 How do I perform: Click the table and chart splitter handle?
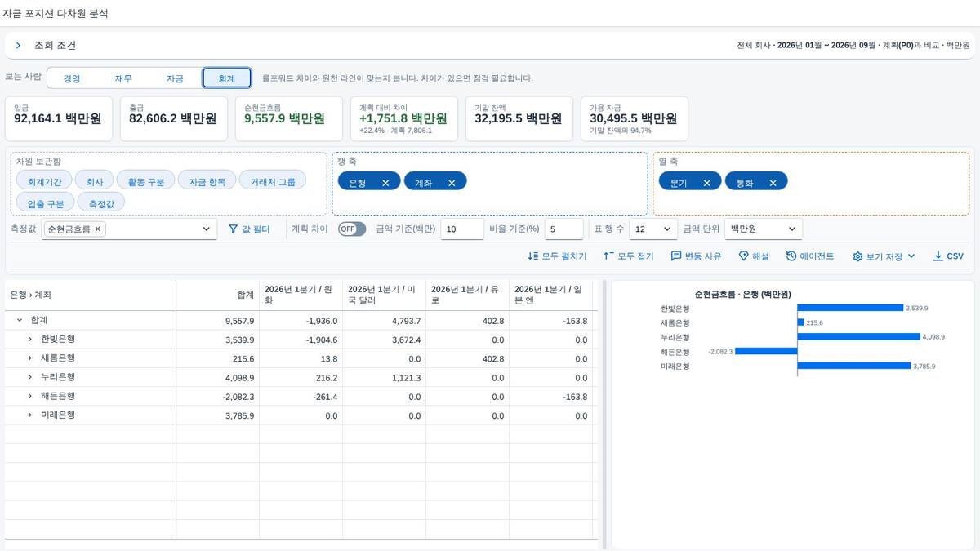604,414
